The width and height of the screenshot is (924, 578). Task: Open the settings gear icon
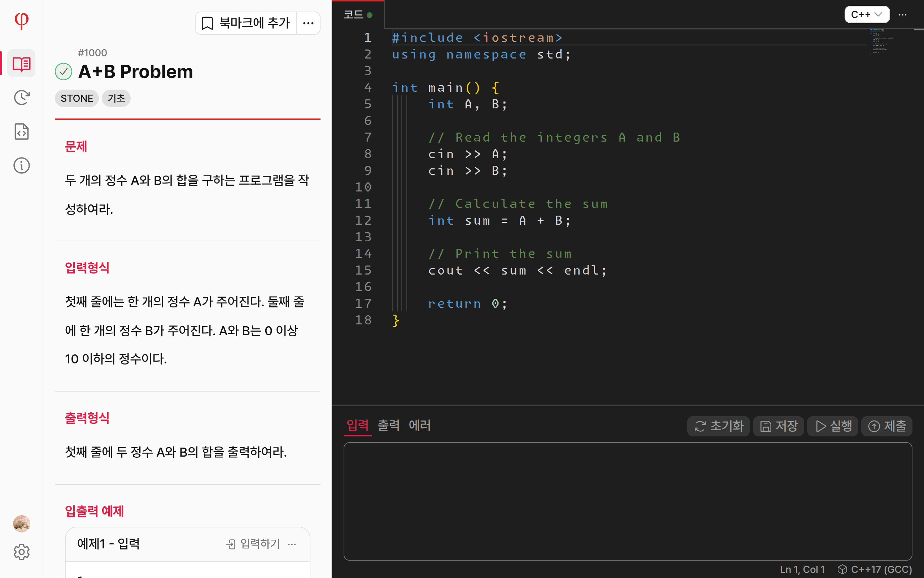(21, 552)
